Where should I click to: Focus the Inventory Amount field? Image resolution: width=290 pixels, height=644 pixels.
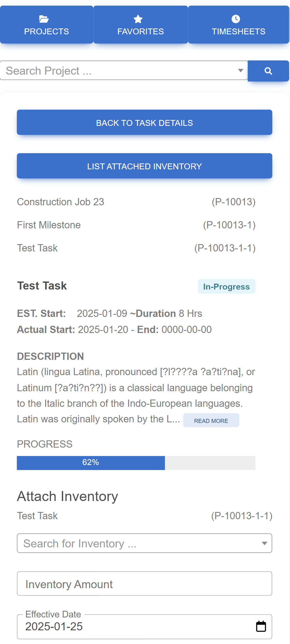(144, 584)
